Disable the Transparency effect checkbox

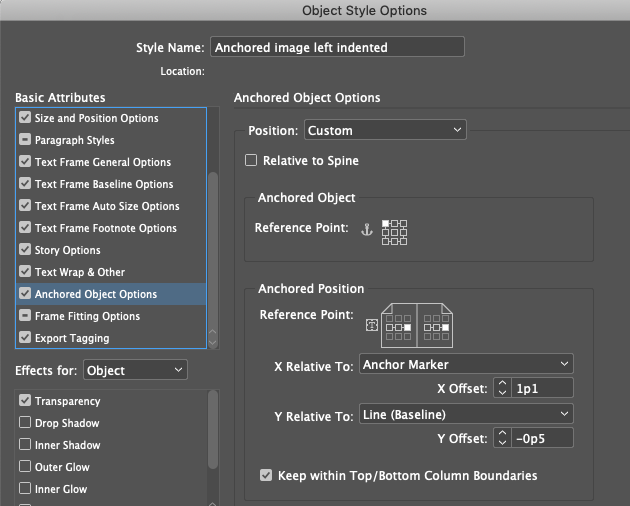pyautogui.click(x=25, y=400)
